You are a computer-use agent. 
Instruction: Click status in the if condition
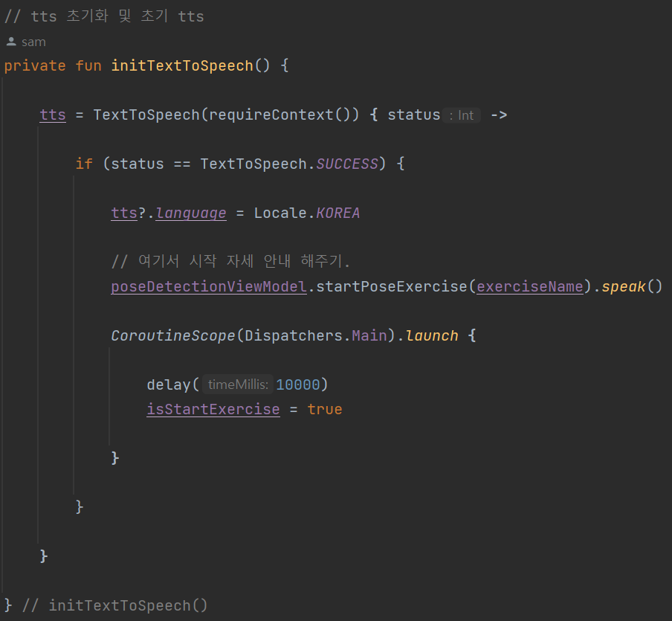click(x=138, y=164)
